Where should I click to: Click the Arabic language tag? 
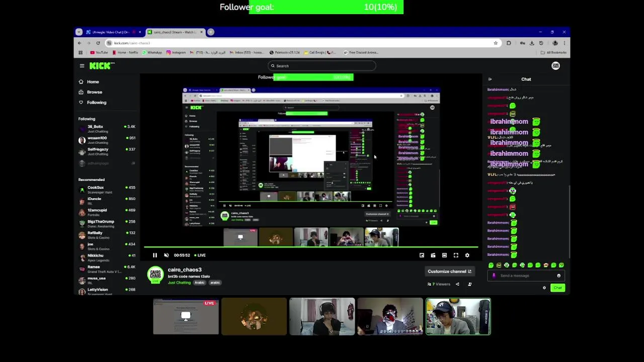(200, 283)
